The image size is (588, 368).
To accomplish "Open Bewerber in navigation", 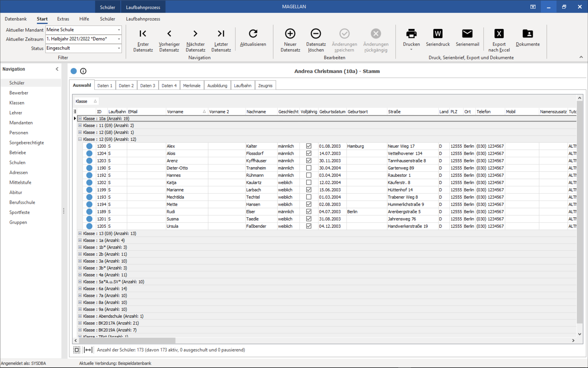I will (x=19, y=93).
